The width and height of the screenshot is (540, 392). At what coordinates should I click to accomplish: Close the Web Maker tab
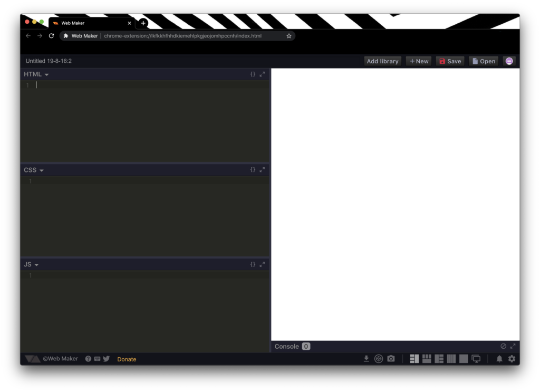130,23
